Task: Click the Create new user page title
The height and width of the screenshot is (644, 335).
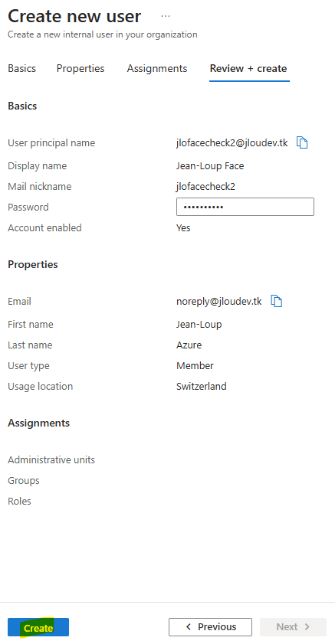Action: (x=74, y=16)
